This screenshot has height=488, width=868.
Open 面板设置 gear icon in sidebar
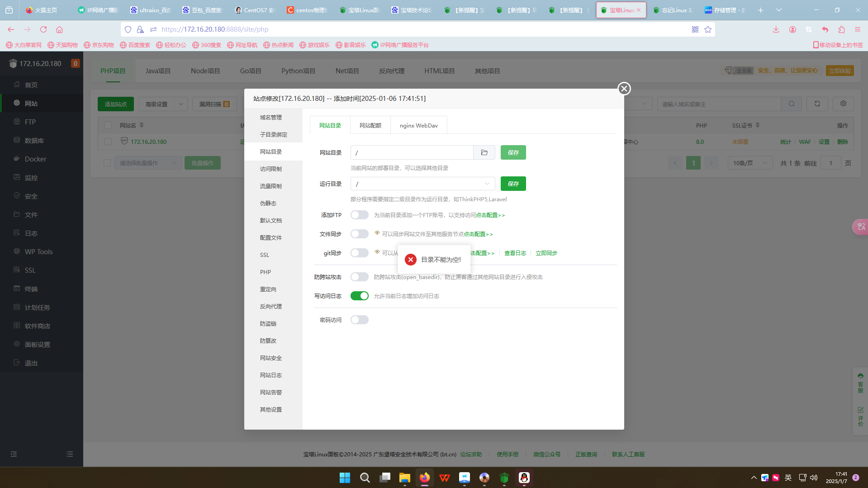(x=17, y=344)
